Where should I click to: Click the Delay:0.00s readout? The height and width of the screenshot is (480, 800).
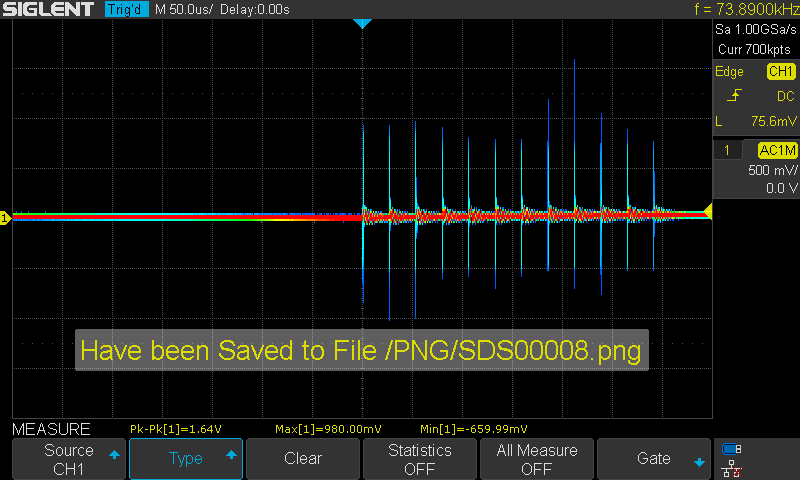coord(255,9)
